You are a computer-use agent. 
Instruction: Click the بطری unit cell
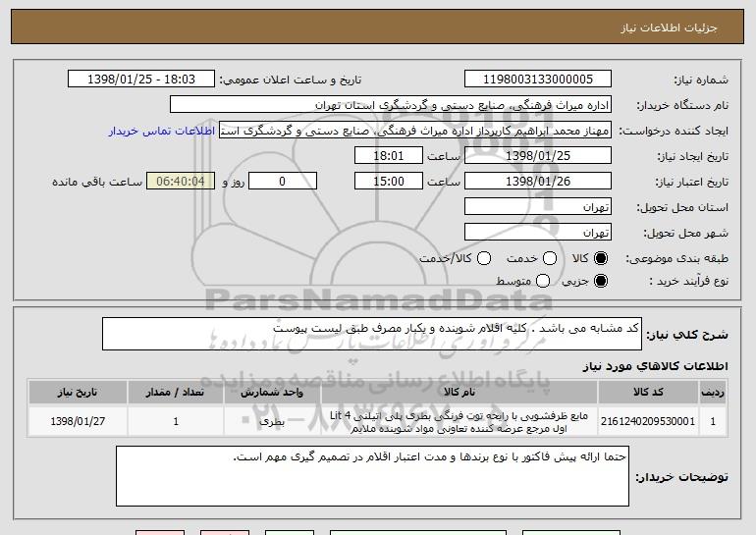tap(272, 421)
